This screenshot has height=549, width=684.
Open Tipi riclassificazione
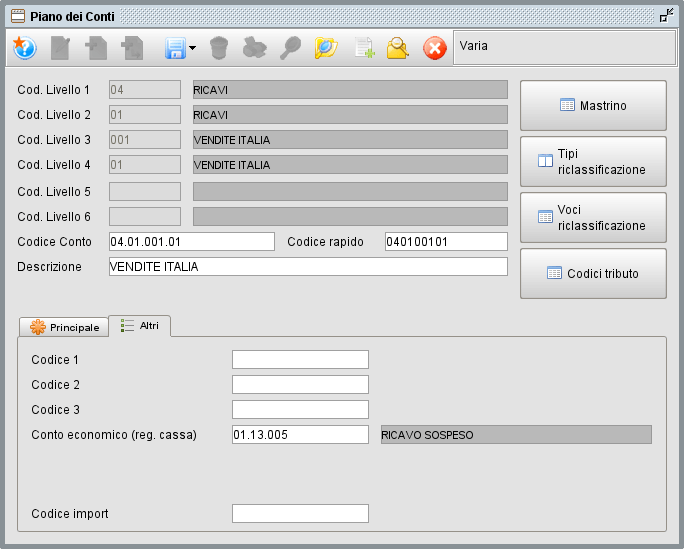coord(593,161)
